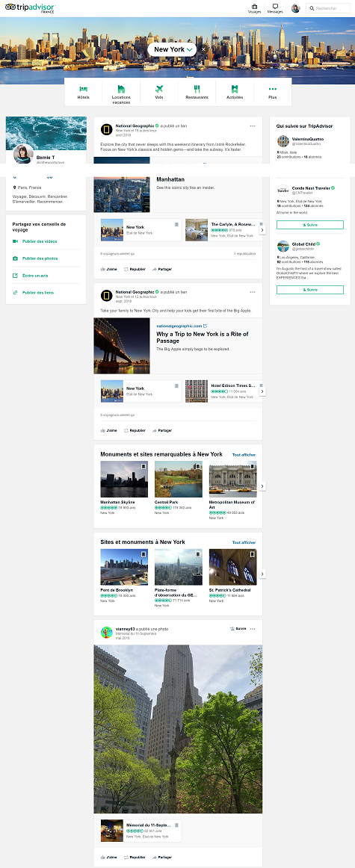Click the ValentinaQuattro avatar

click(283, 141)
